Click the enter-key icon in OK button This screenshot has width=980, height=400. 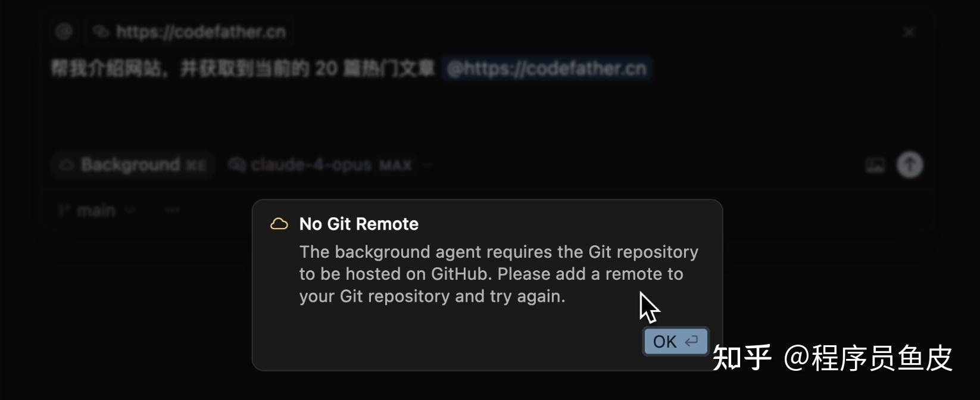coord(691,342)
